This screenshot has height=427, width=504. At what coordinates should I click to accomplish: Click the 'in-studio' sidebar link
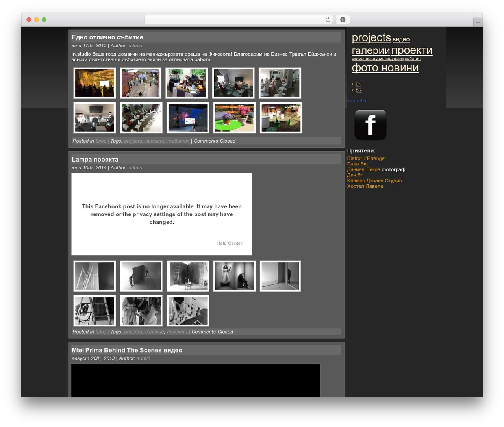[356, 101]
